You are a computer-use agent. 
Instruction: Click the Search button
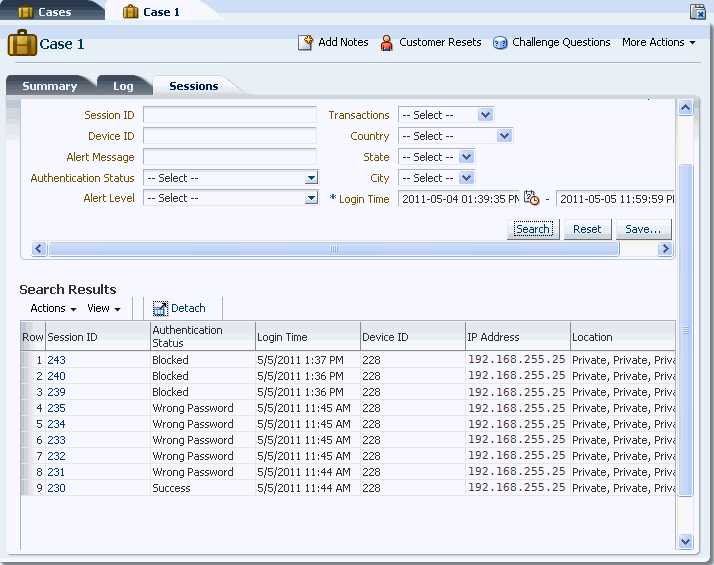[x=533, y=229]
